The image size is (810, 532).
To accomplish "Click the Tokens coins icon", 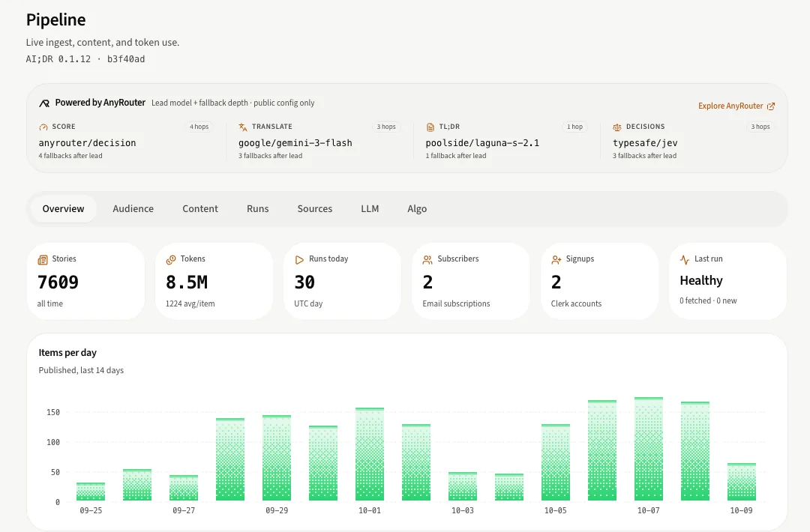I will tap(171, 259).
